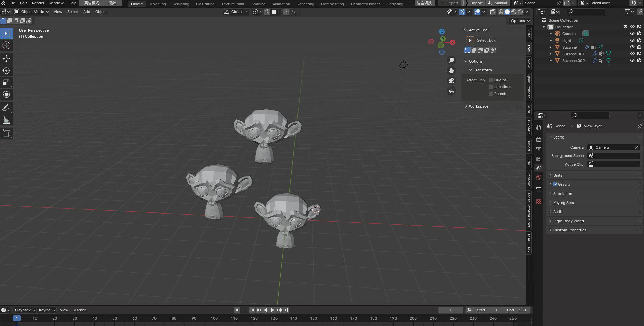The width and height of the screenshot is (644, 326).
Task: Click the current frame number field
Action: click(x=451, y=310)
